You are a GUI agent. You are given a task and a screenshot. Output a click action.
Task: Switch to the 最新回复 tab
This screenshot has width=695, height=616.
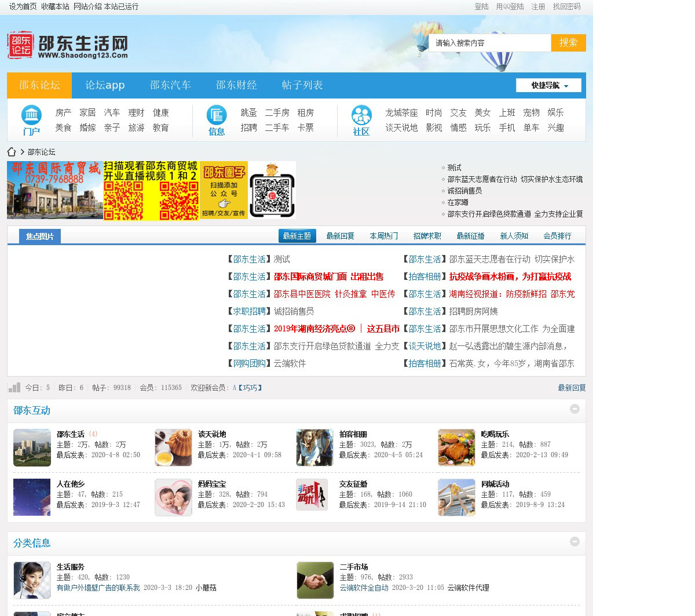(x=340, y=236)
